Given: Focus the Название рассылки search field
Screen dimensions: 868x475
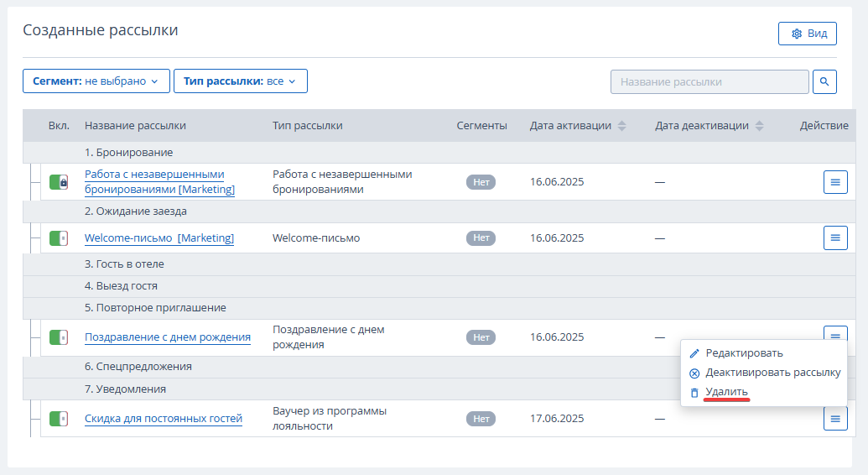Looking at the screenshot, I should coord(709,81).
